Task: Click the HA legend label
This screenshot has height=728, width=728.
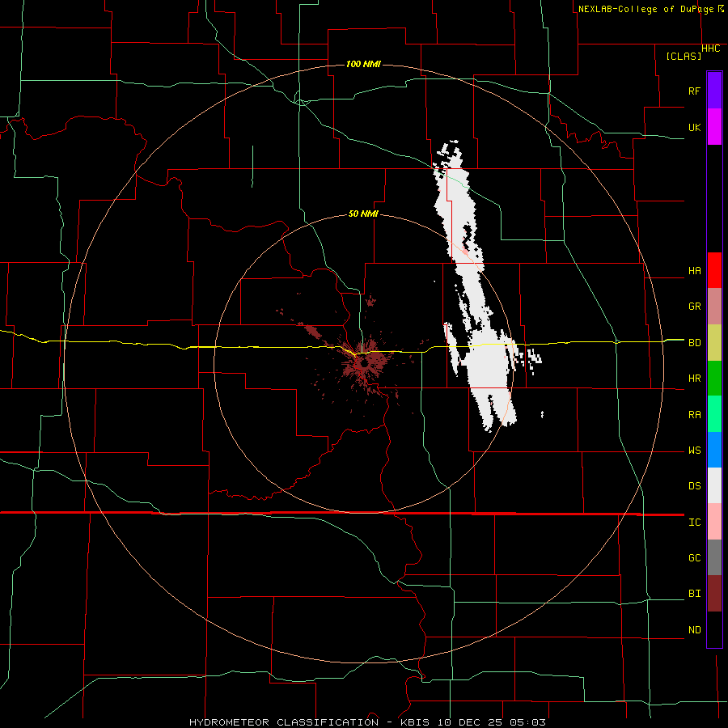Action: 694,271
